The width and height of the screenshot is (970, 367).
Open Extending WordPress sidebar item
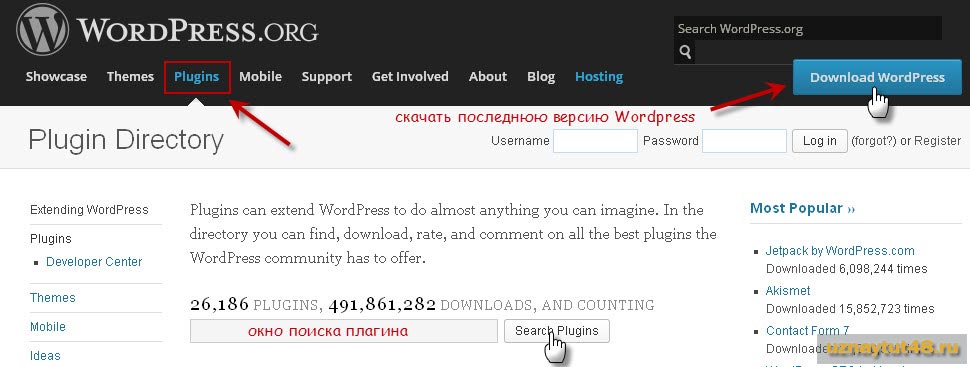click(89, 210)
